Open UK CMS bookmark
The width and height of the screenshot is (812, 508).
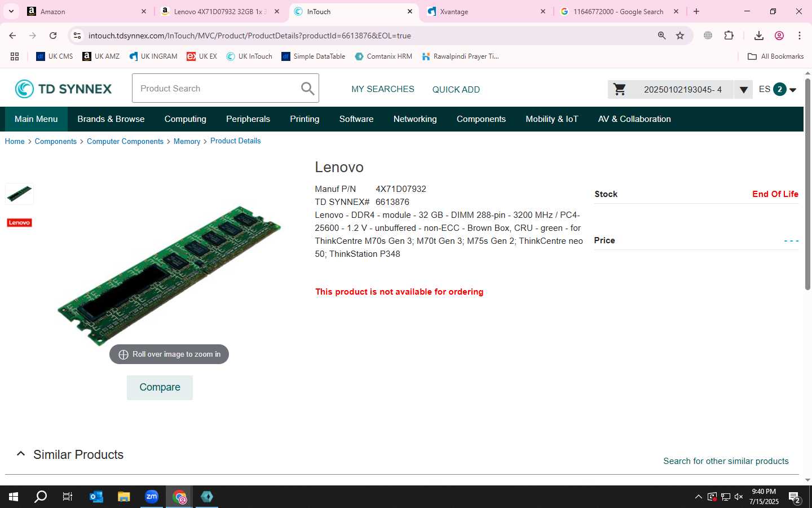pyautogui.click(x=55, y=56)
